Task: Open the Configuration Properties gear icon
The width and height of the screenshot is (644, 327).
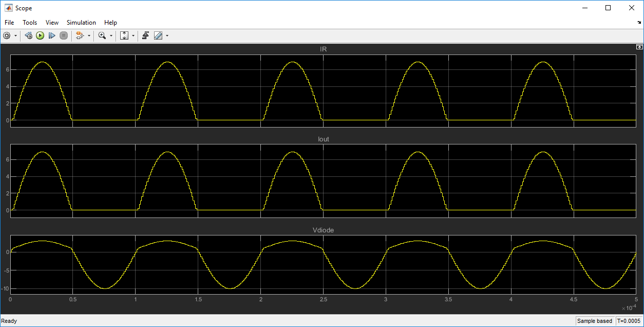Action: (7, 35)
